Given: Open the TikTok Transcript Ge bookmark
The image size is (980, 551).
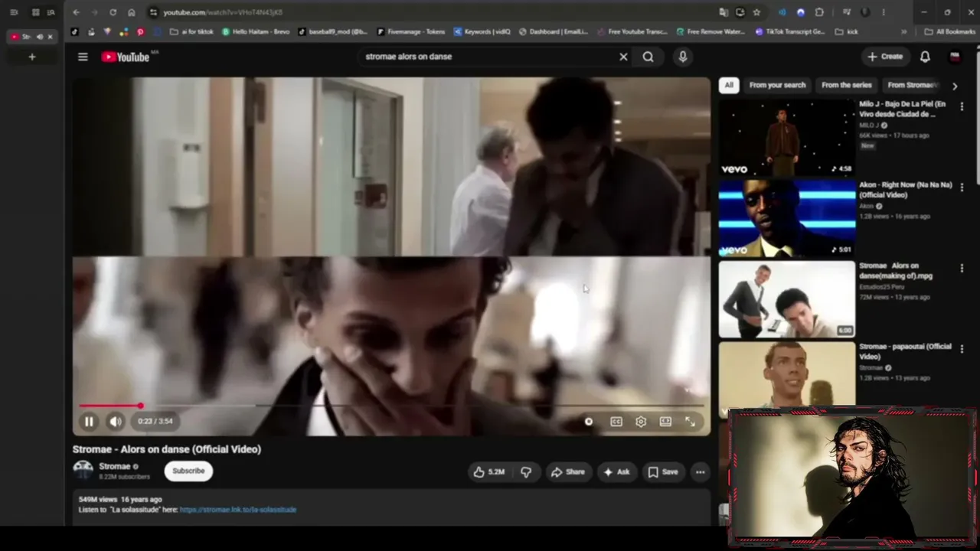Looking at the screenshot, I should pyautogui.click(x=790, y=32).
